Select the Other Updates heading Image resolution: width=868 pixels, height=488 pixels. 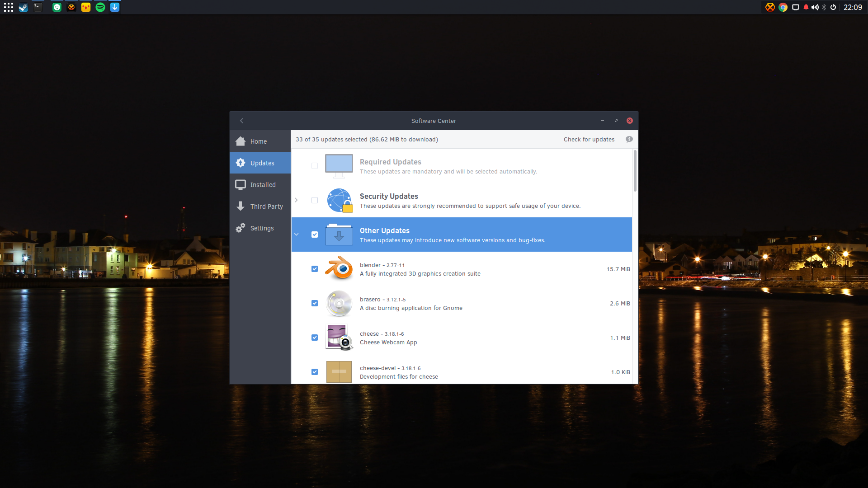tap(385, 230)
